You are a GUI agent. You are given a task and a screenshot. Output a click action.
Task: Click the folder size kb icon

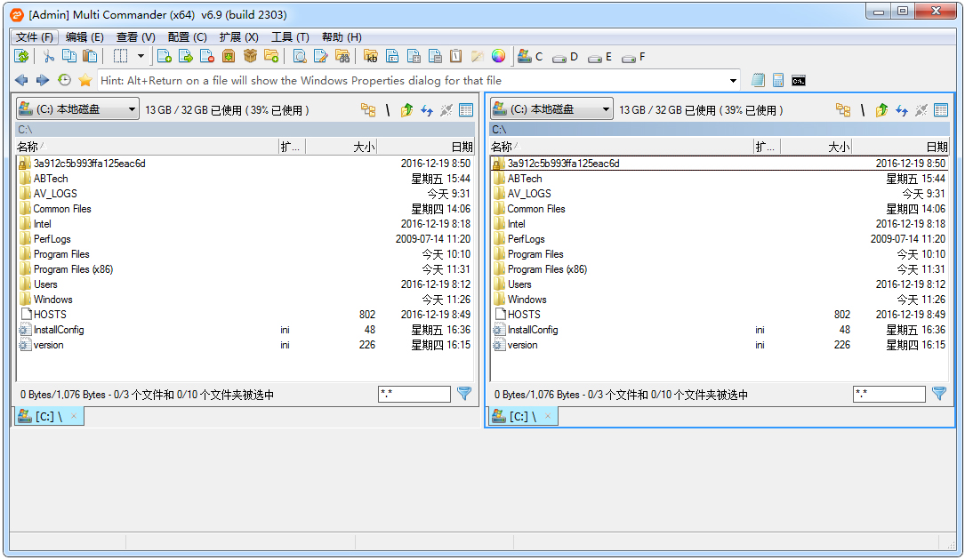pyautogui.click(x=371, y=57)
